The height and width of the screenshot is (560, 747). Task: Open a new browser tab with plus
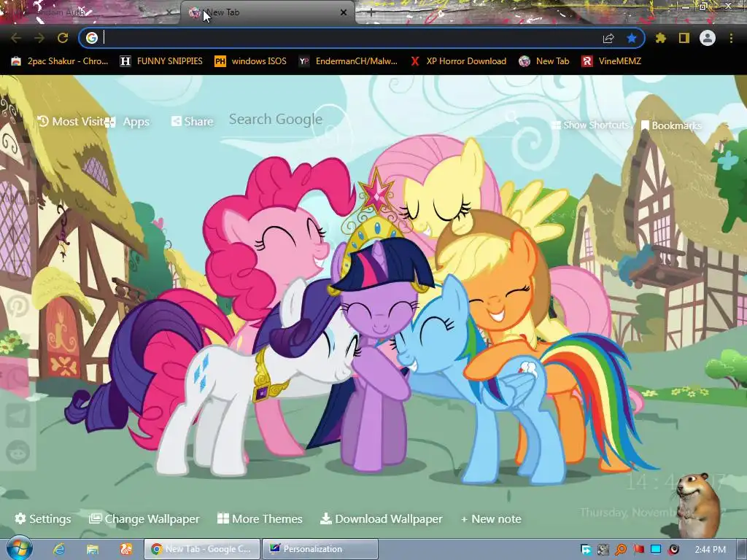point(371,13)
